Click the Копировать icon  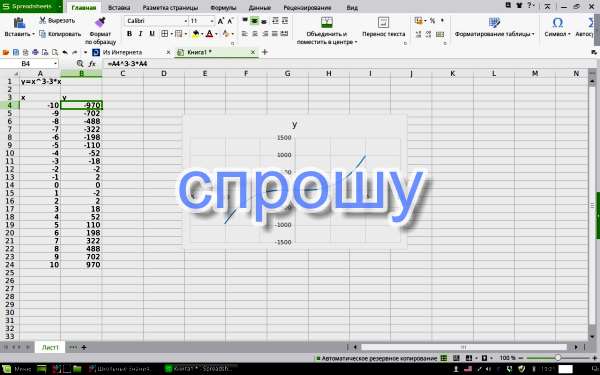[x=42, y=34]
